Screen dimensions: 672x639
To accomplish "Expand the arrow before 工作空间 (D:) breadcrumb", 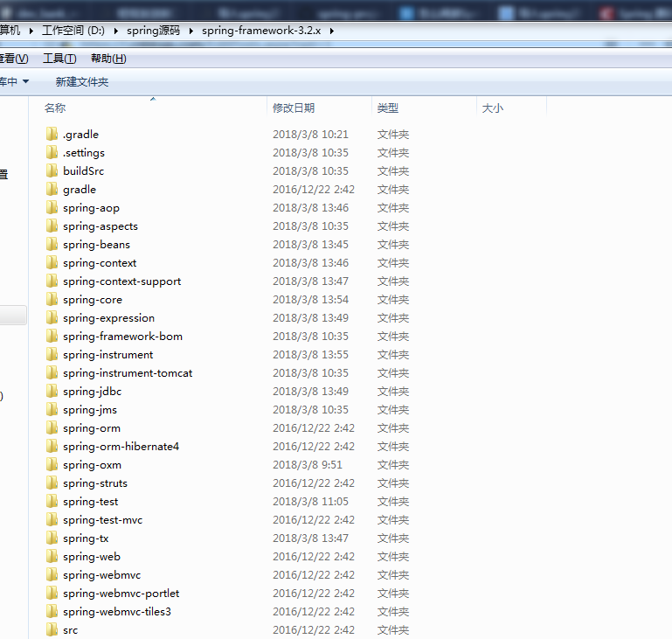I will pyautogui.click(x=31, y=31).
